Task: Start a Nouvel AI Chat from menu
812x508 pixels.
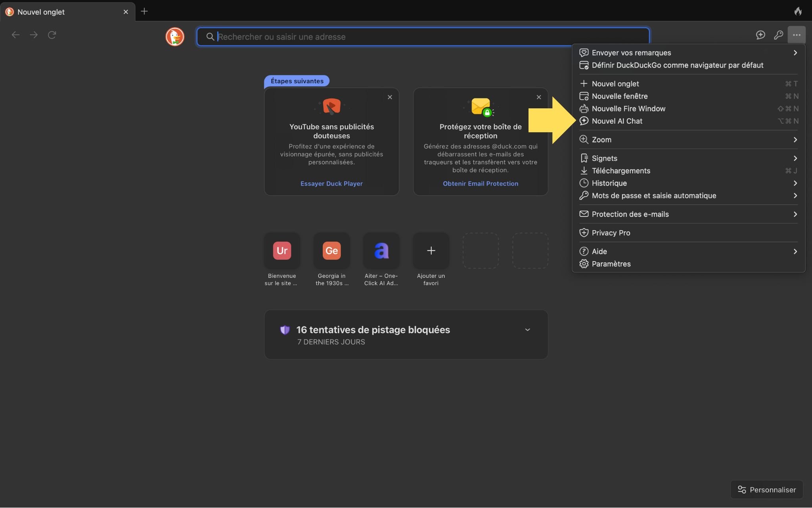Action: point(688,121)
